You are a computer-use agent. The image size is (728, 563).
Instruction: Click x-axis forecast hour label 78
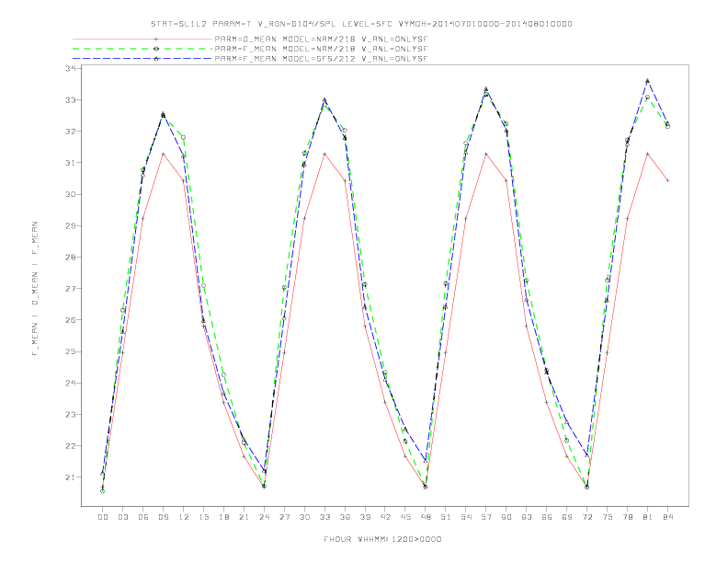coord(628,517)
